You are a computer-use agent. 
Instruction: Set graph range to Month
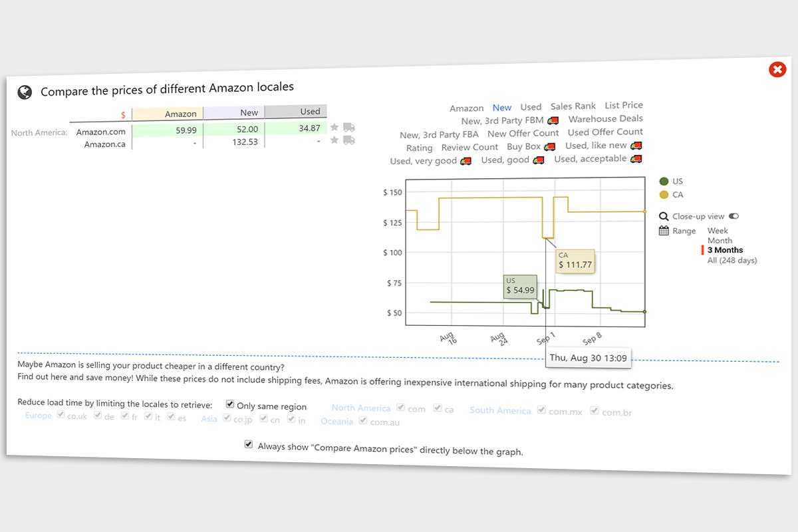click(x=720, y=241)
